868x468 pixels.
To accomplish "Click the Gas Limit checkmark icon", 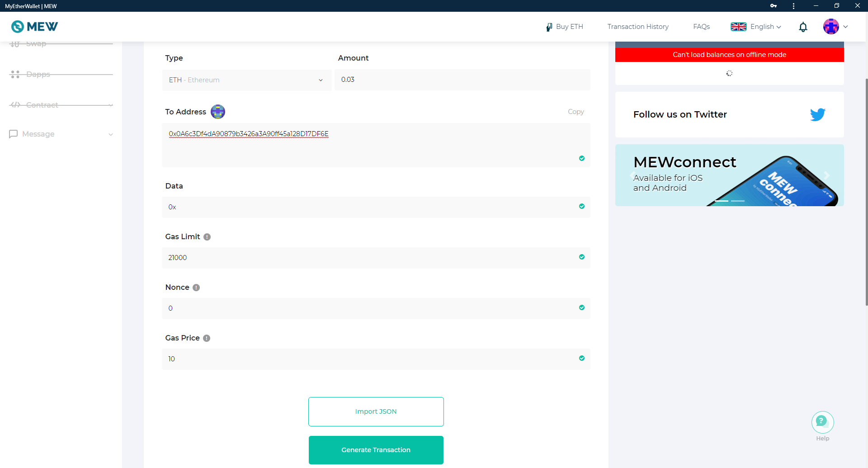I will [582, 257].
